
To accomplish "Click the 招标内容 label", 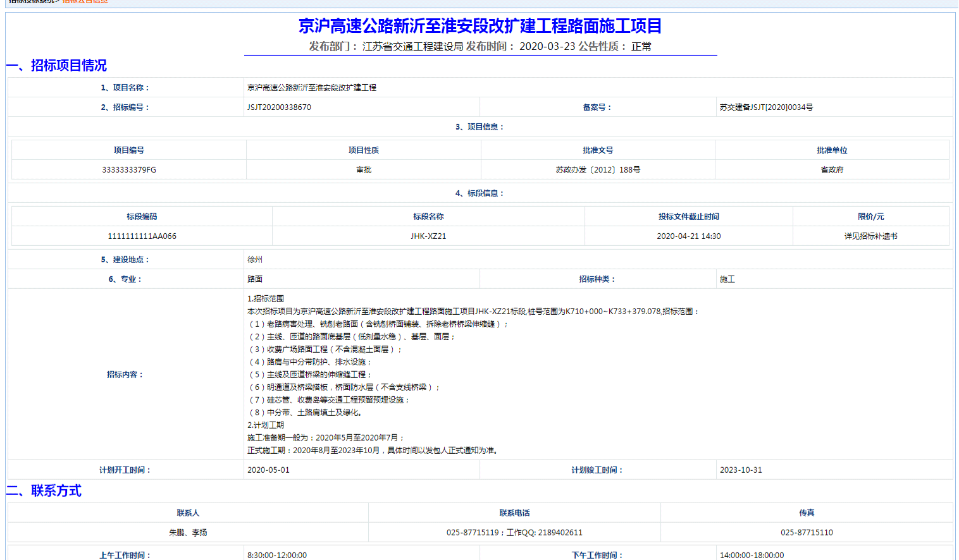I will click(125, 375).
